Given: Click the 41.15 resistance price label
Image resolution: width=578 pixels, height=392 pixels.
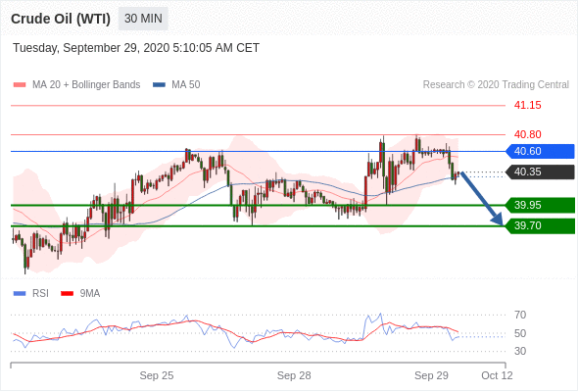Looking at the screenshot, I should [x=527, y=105].
